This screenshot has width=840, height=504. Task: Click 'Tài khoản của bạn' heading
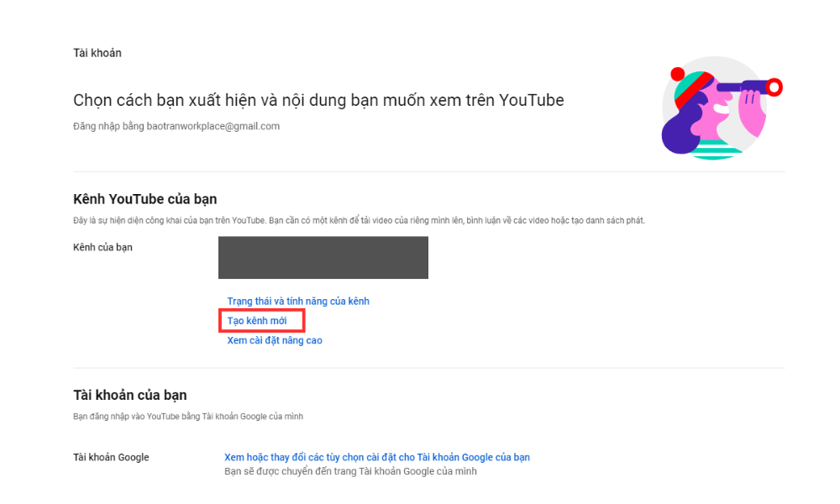pyautogui.click(x=130, y=396)
